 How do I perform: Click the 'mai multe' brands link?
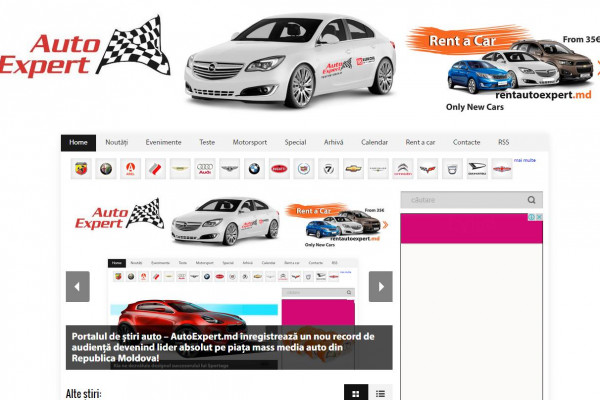click(x=525, y=160)
